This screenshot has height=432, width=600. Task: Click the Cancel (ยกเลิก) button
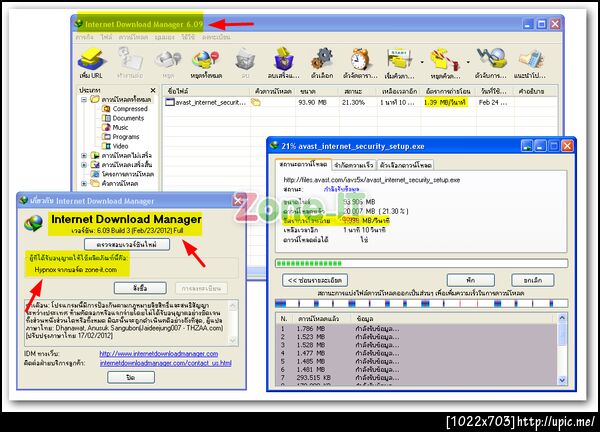532,280
